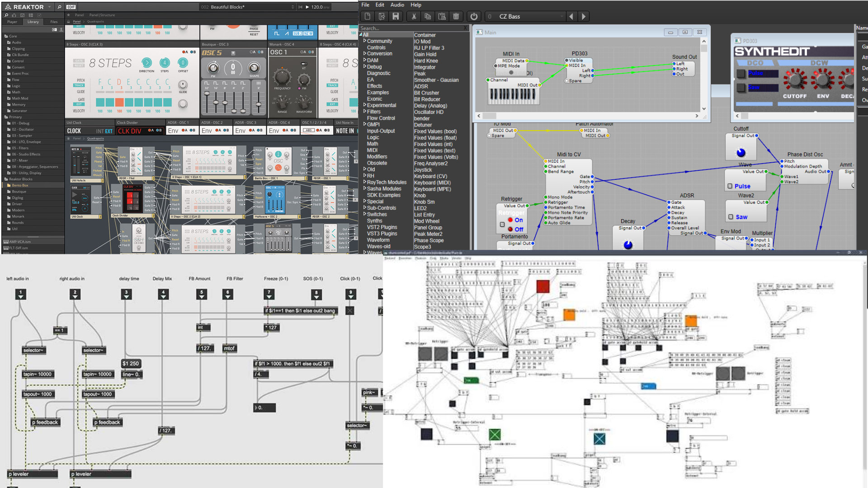Click the Reaktor skip-to-start transport icon
The image size is (868, 488).
[300, 7]
